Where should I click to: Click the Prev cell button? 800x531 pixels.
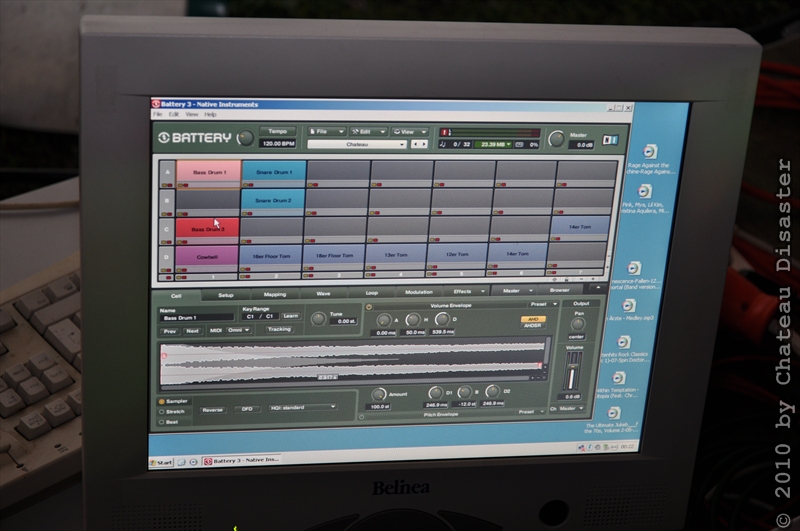170,332
